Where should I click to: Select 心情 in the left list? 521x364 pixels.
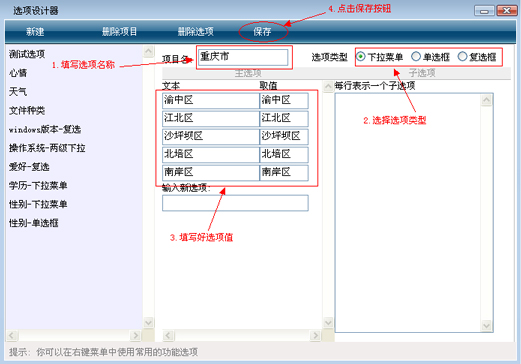(18, 73)
